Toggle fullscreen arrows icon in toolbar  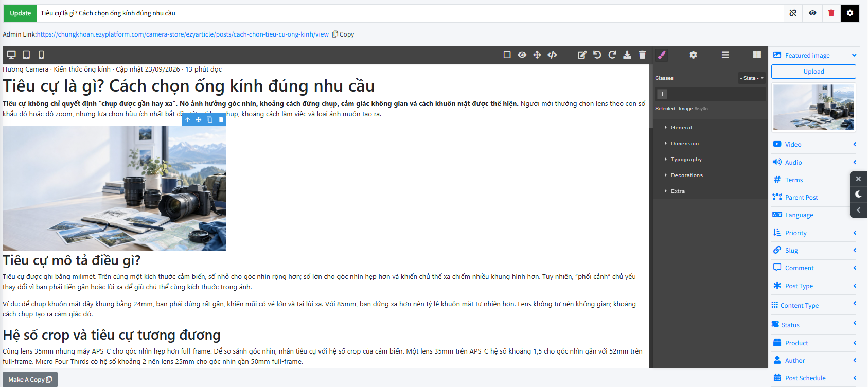coord(537,55)
